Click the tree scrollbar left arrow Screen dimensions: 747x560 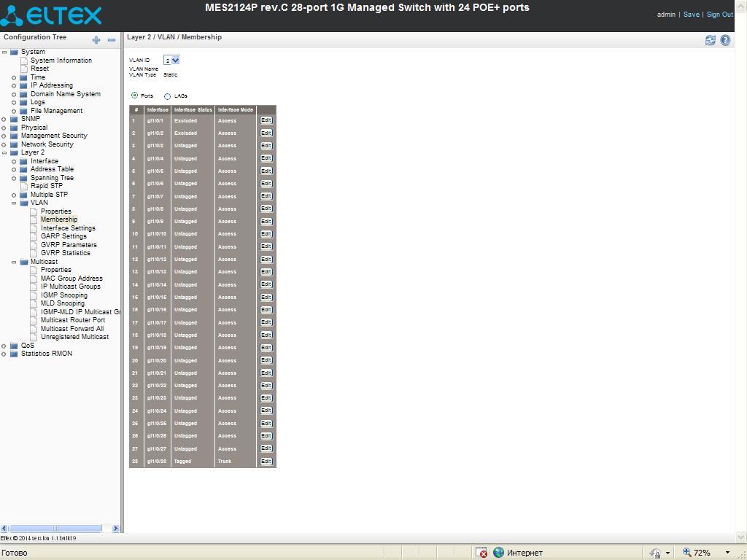(4, 528)
